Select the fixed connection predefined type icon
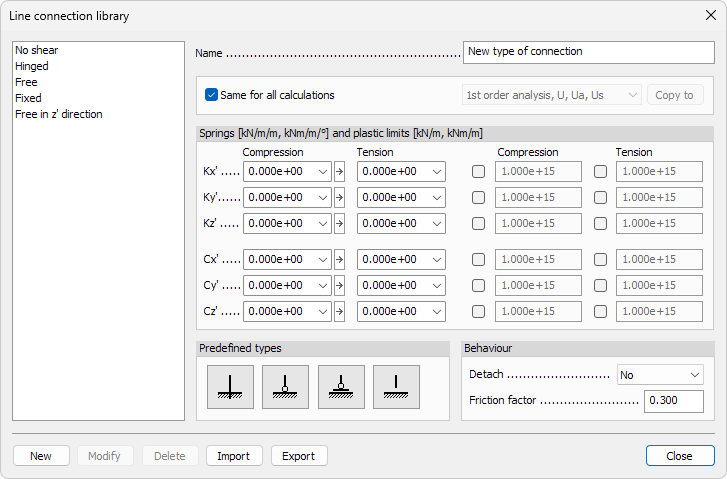 coord(230,387)
